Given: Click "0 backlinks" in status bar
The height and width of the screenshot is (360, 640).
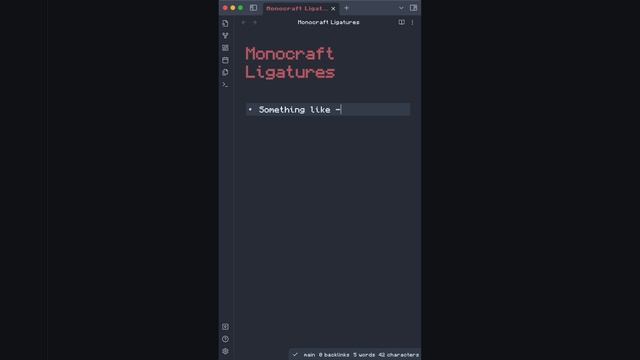Looking at the screenshot, I should [x=334, y=355].
